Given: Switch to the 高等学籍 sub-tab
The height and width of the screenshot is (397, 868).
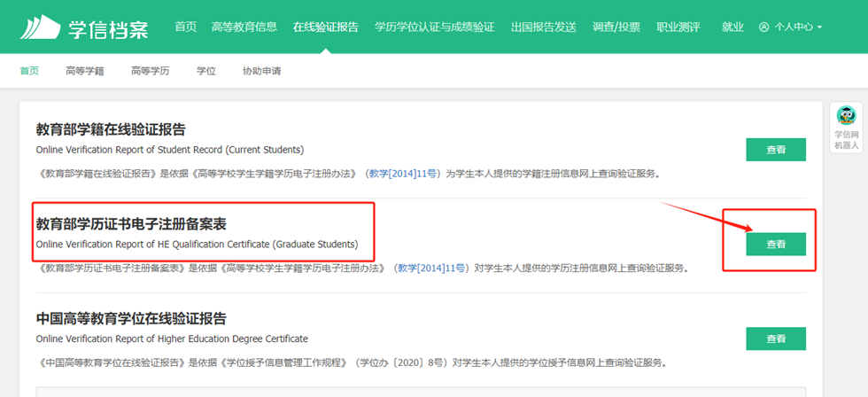Looking at the screenshot, I should [x=84, y=71].
